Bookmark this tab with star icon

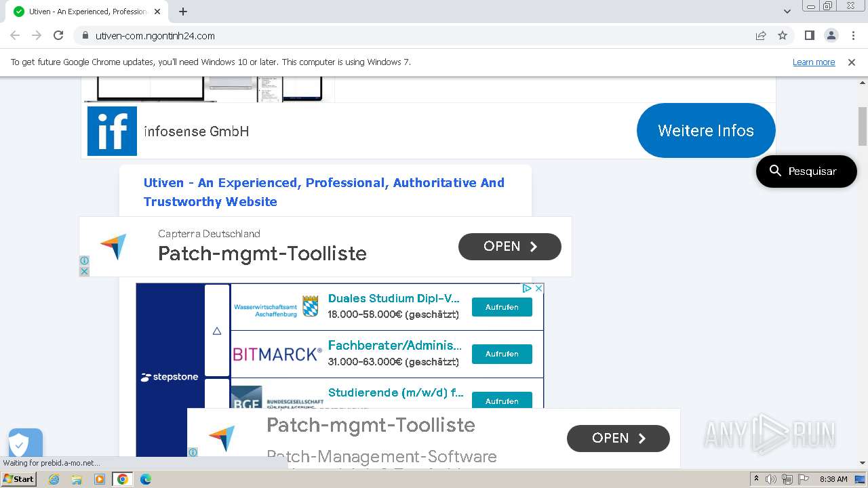coord(783,36)
